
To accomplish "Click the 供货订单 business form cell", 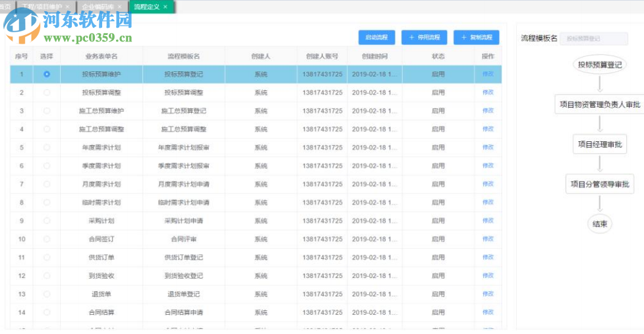I will (x=102, y=257).
